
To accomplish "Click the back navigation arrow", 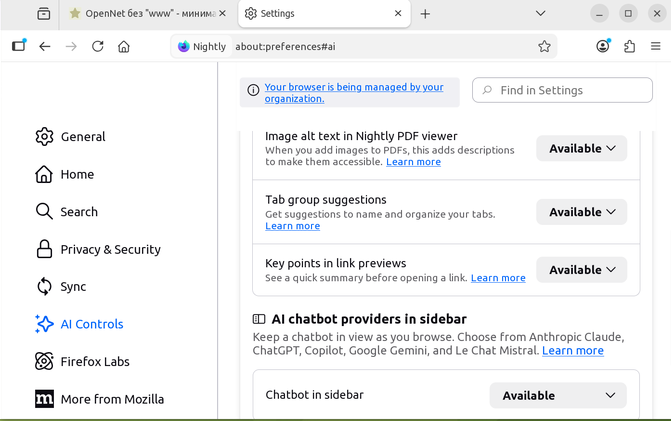I will point(45,46).
